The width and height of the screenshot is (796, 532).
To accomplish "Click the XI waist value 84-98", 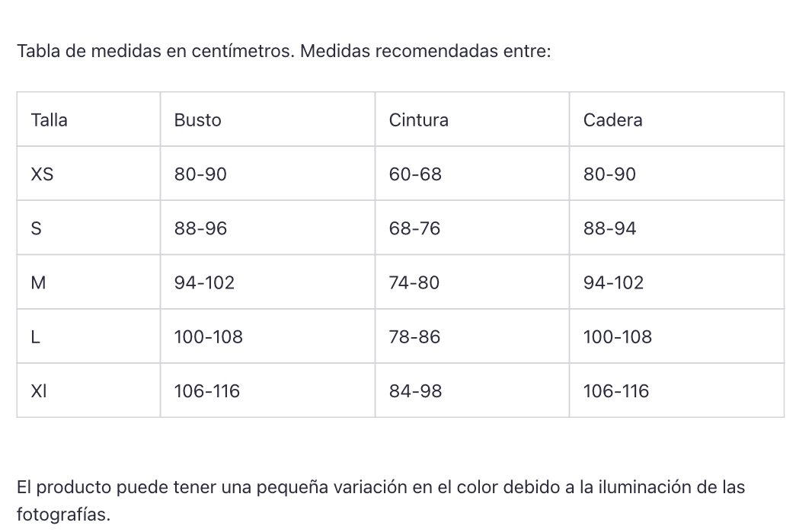I will 415,391.
